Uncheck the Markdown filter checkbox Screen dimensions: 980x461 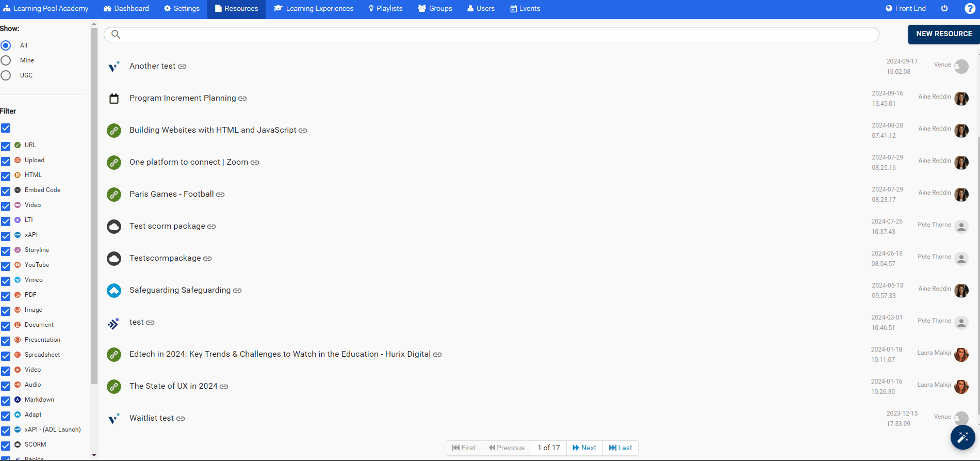tap(6, 401)
